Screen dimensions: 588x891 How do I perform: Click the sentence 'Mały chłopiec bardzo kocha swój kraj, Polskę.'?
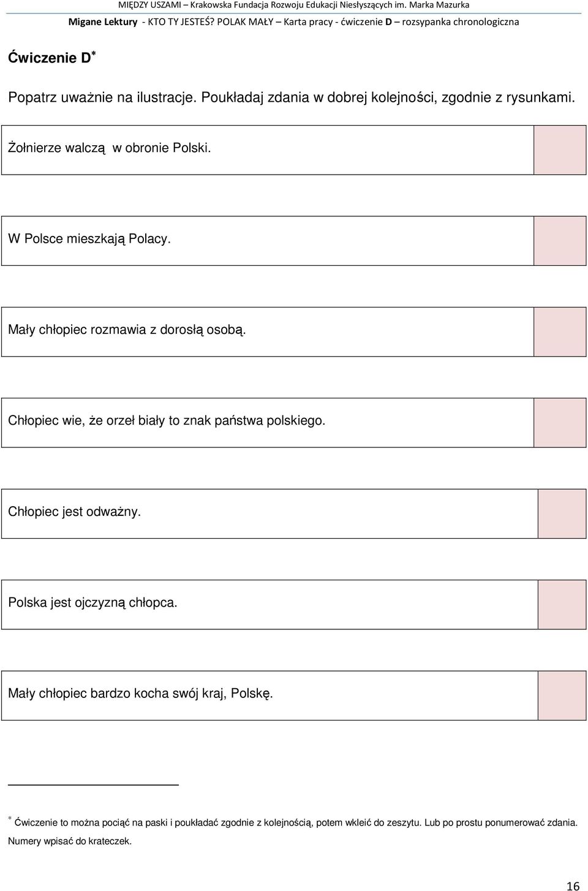pyautogui.click(x=140, y=694)
